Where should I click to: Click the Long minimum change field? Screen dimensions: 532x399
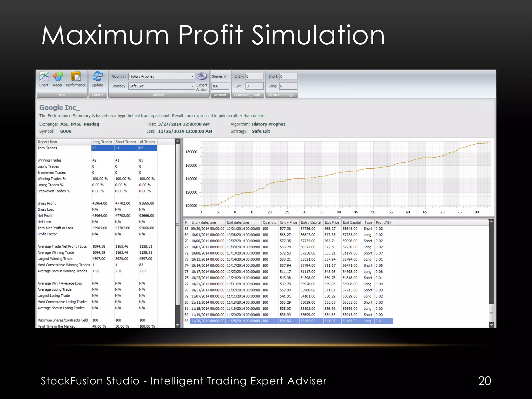(288, 86)
